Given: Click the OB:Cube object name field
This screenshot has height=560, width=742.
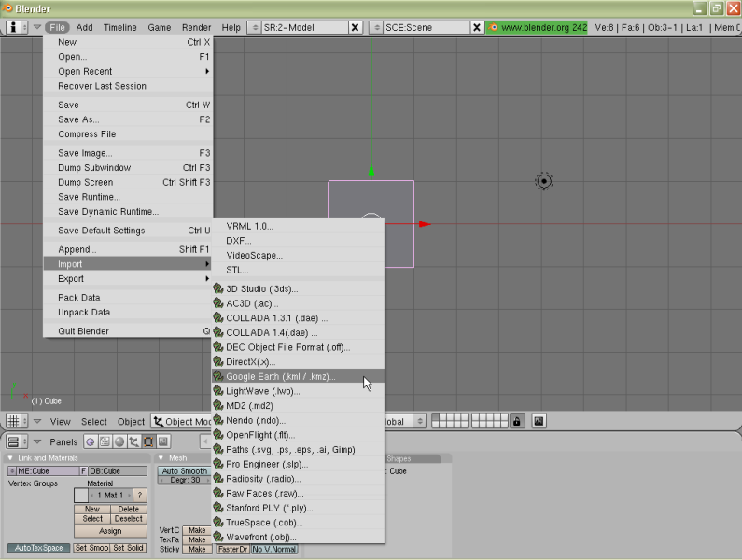Looking at the screenshot, I should point(118,471).
